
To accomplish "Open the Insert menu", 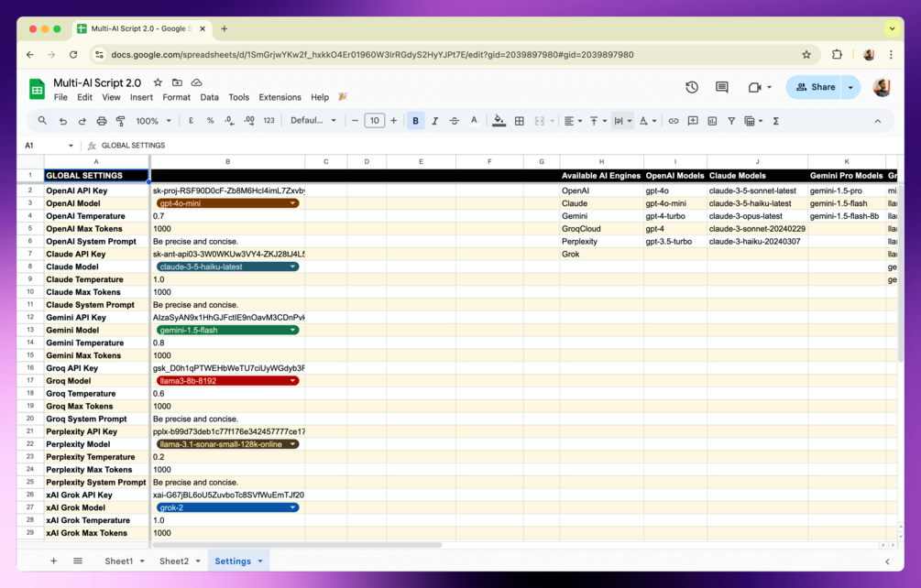I will 141,97.
